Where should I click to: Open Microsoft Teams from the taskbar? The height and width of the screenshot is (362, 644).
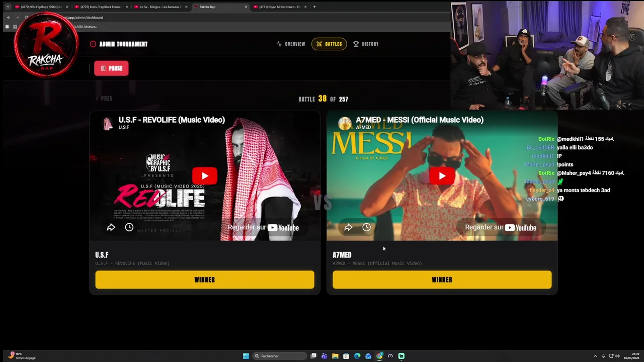coord(324,356)
